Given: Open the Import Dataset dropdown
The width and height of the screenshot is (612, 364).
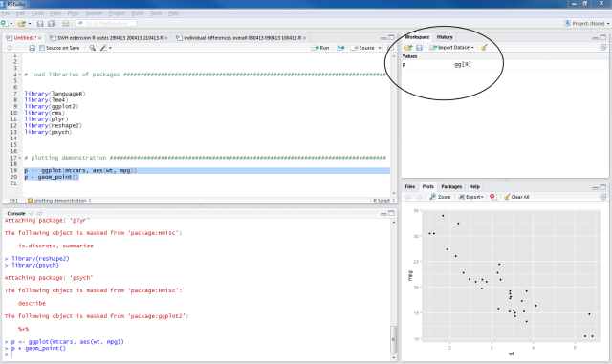Looking at the screenshot, I should (451, 48).
